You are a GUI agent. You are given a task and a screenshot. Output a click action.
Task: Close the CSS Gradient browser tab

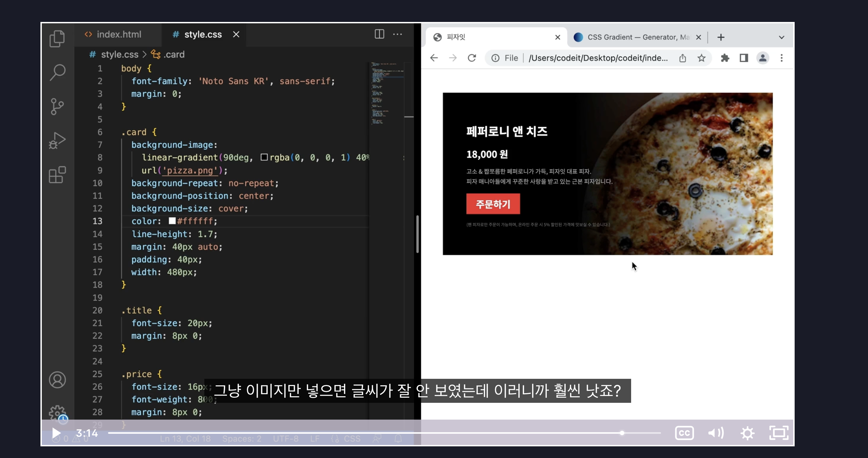pyautogui.click(x=699, y=37)
